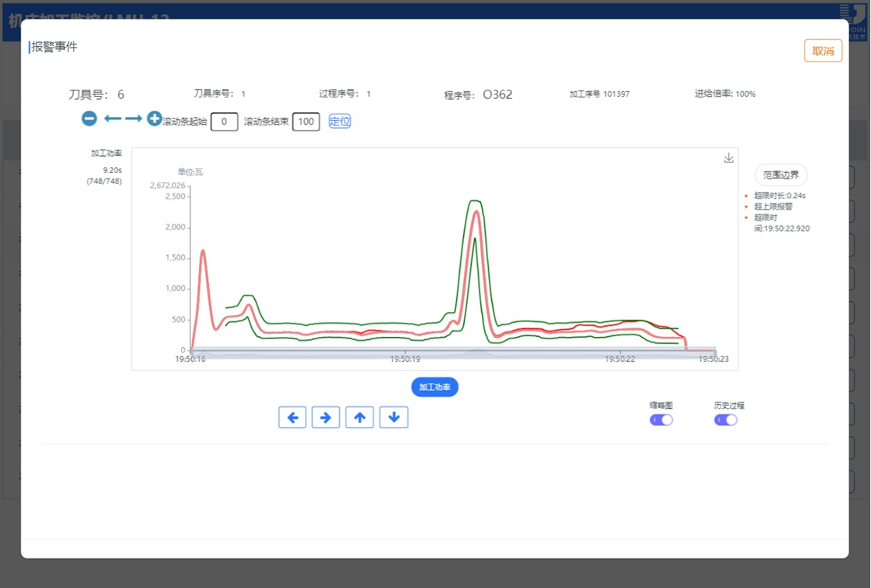Focus the 滚动条结束 input field
Screen dimensions: 871x588
[x=306, y=122]
